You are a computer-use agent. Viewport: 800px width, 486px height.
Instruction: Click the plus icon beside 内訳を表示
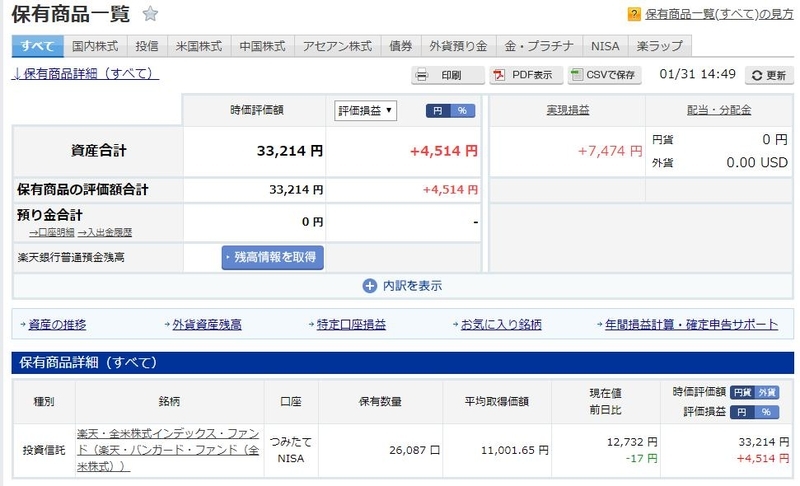[369, 286]
